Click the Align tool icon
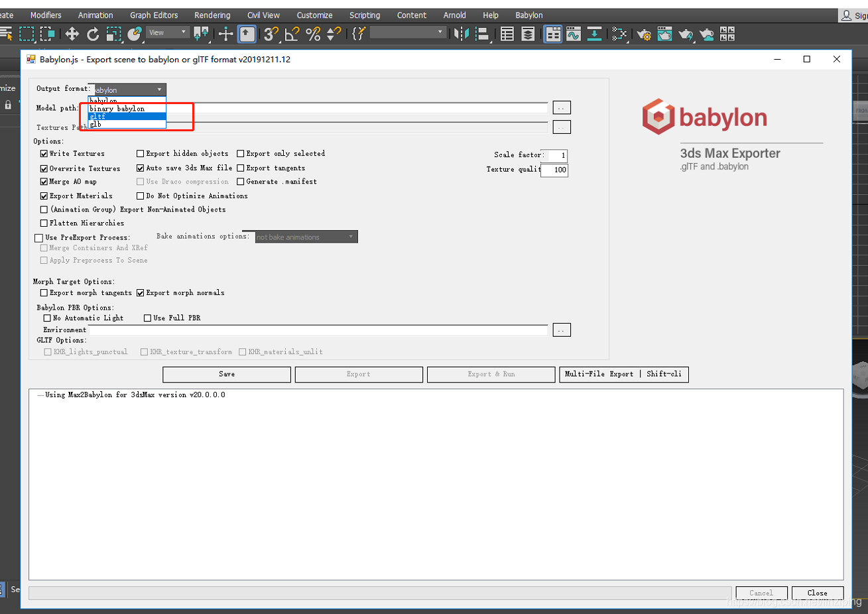The height and width of the screenshot is (614, 868). [483, 34]
